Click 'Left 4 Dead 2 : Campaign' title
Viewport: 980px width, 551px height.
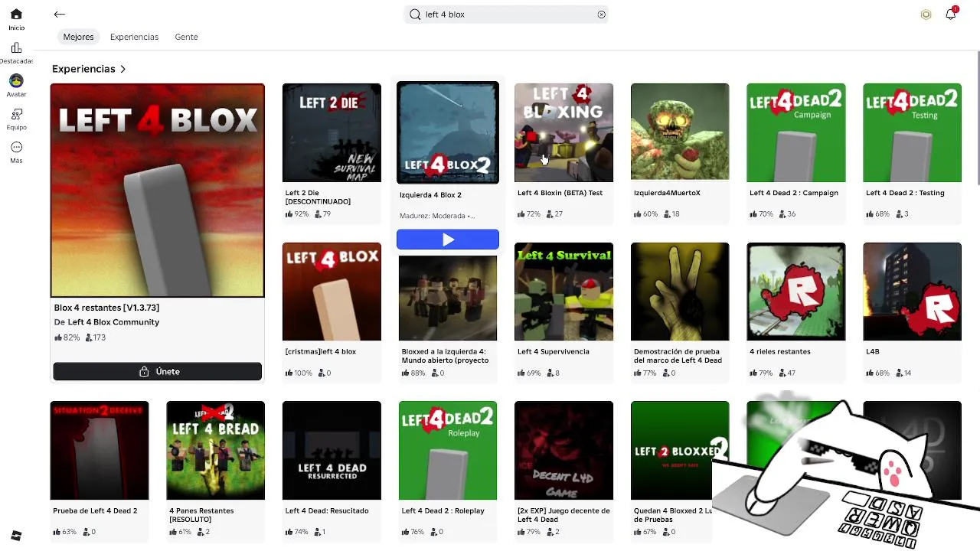click(x=794, y=193)
